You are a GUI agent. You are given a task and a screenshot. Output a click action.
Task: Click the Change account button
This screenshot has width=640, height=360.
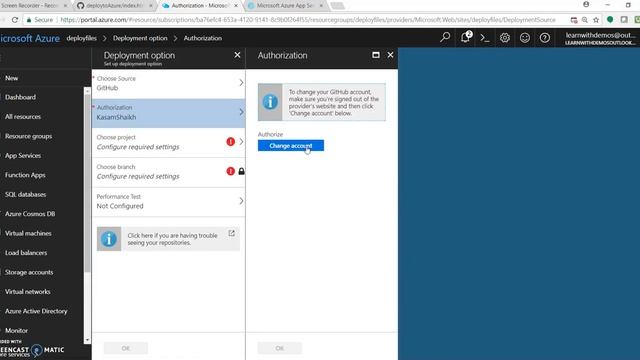tap(291, 146)
